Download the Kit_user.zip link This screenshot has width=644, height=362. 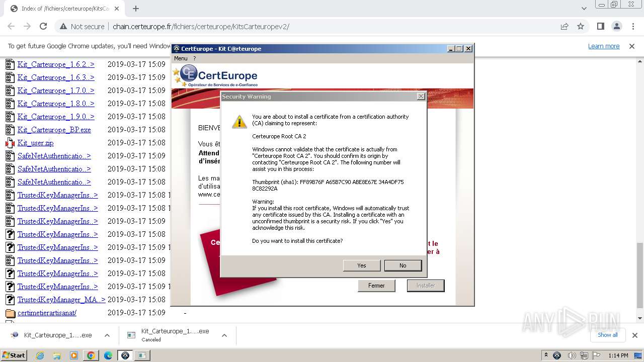pyautogui.click(x=35, y=143)
